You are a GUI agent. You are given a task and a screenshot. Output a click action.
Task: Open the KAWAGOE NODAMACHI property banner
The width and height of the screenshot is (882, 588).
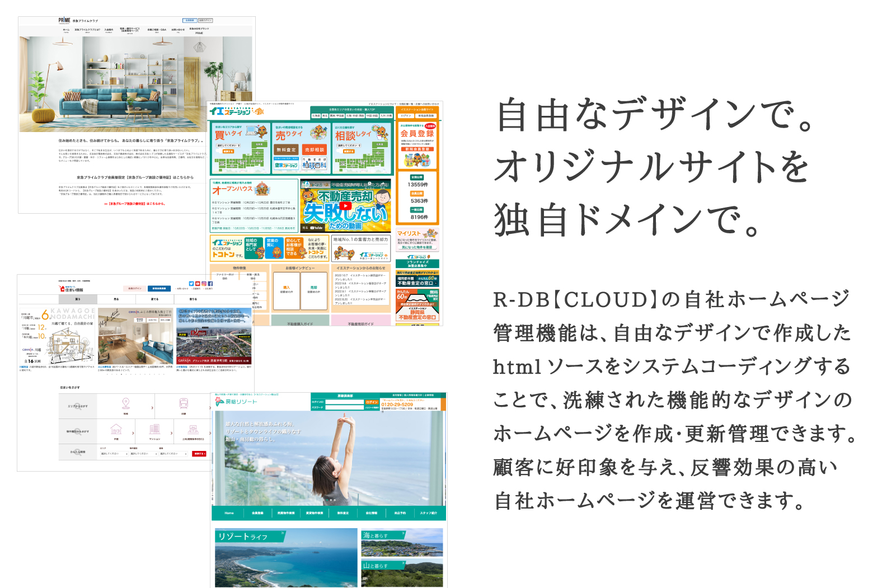58,336
